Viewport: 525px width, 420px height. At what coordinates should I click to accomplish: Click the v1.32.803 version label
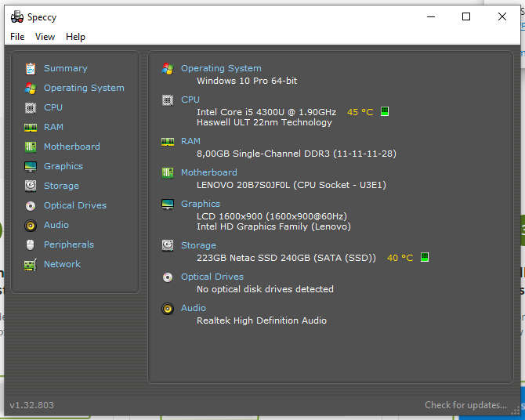[x=32, y=405]
